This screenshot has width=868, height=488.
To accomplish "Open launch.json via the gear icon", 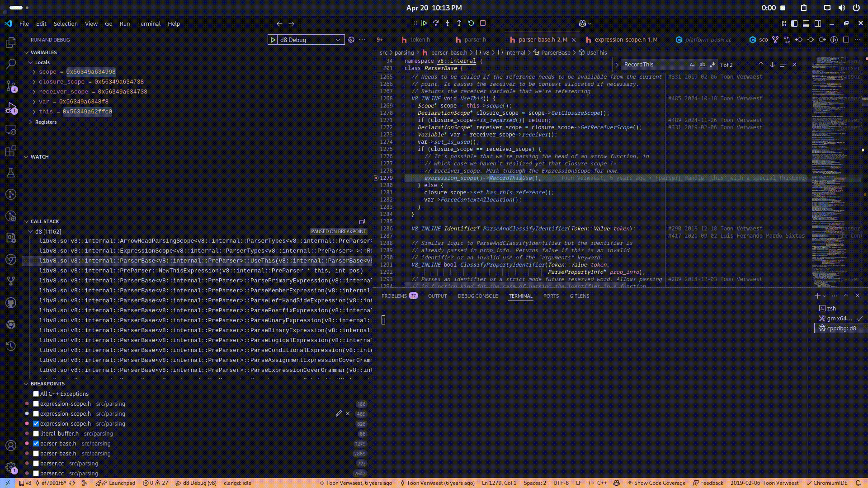I will pos(351,40).
